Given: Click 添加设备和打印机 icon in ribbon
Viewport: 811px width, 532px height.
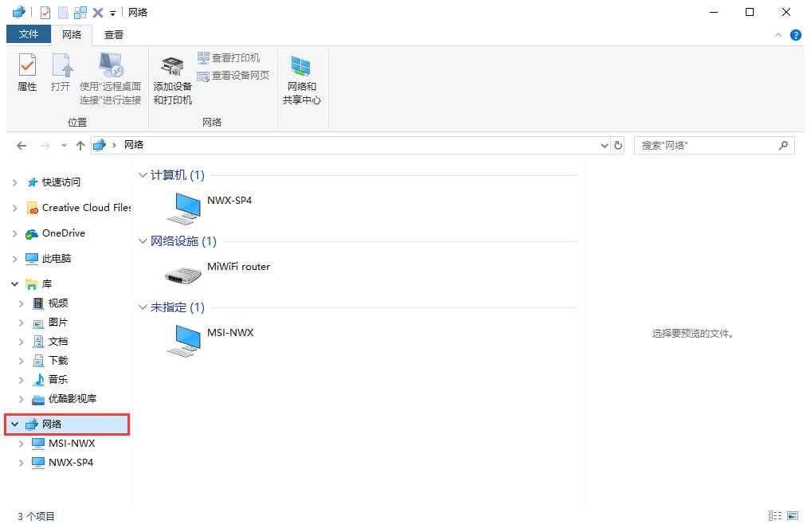Looking at the screenshot, I should click(x=172, y=80).
